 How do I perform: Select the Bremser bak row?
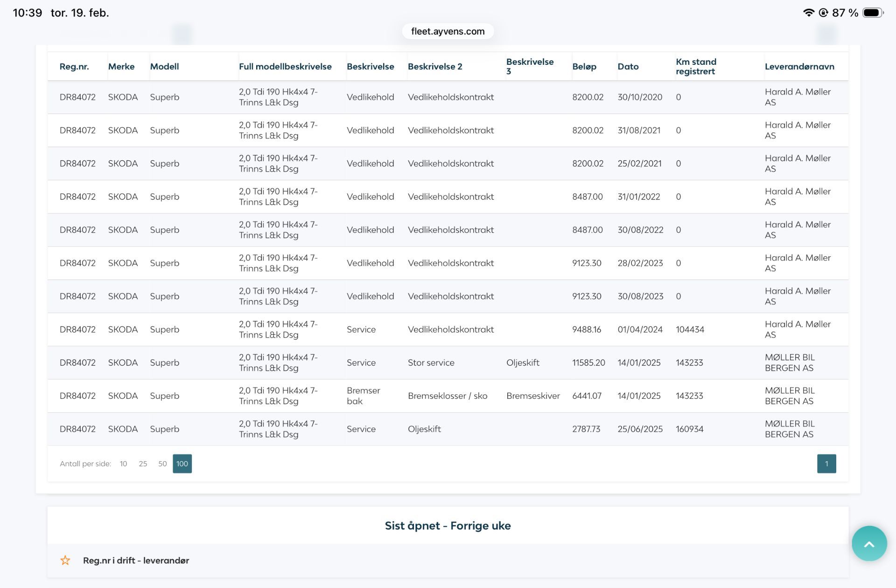click(363, 395)
